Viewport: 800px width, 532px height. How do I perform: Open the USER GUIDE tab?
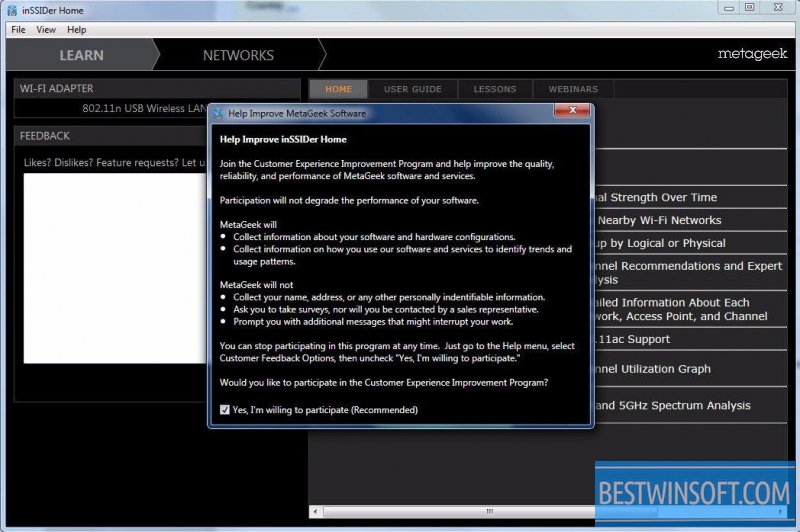(412, 89)
